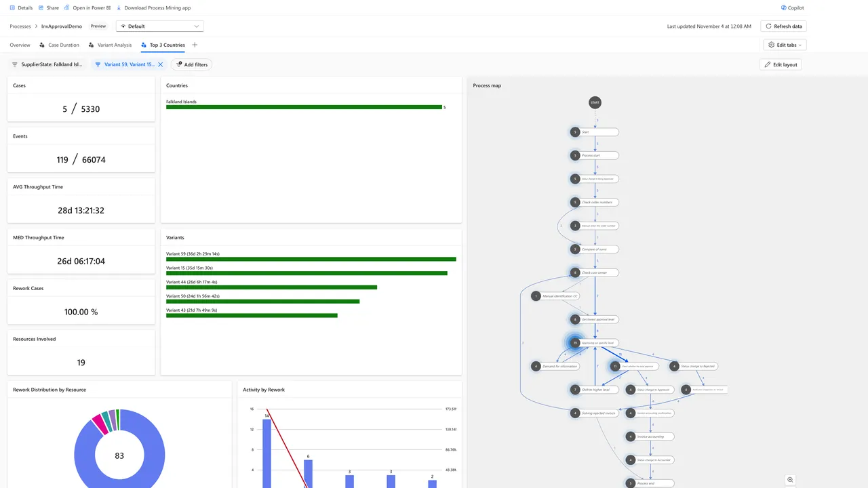Select the Approving on specific level node
Viewport: 868px width, 488px height.
tap(593, 343)
